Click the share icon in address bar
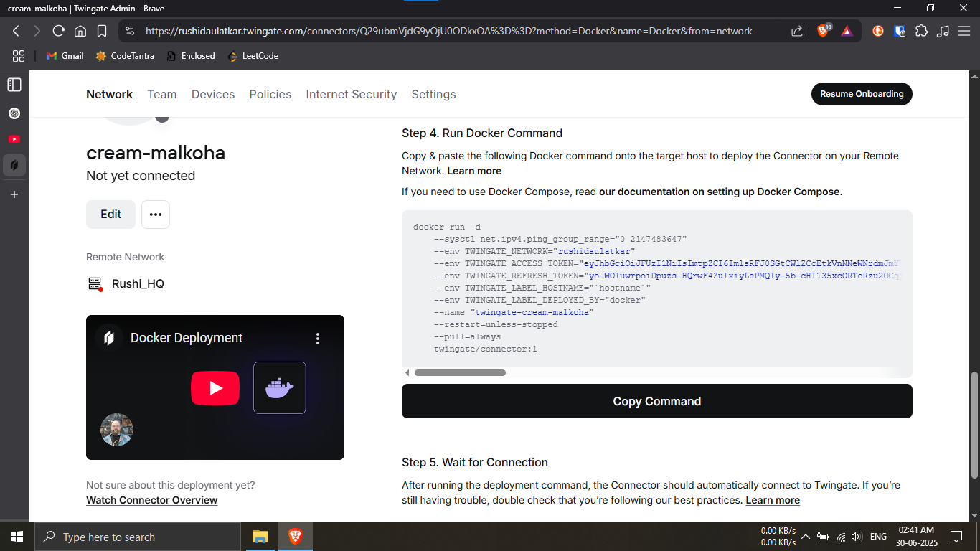This screenshot has height=551, width=980. pos(797,31)
